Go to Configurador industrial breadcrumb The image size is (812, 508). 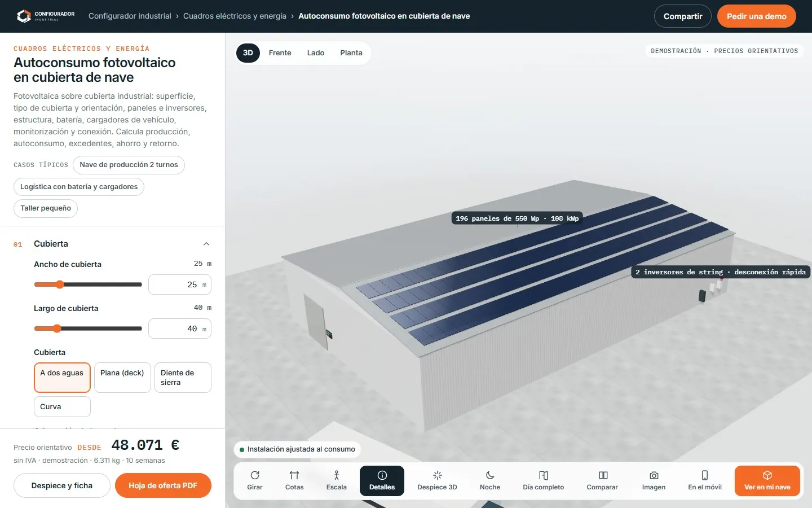130,16
